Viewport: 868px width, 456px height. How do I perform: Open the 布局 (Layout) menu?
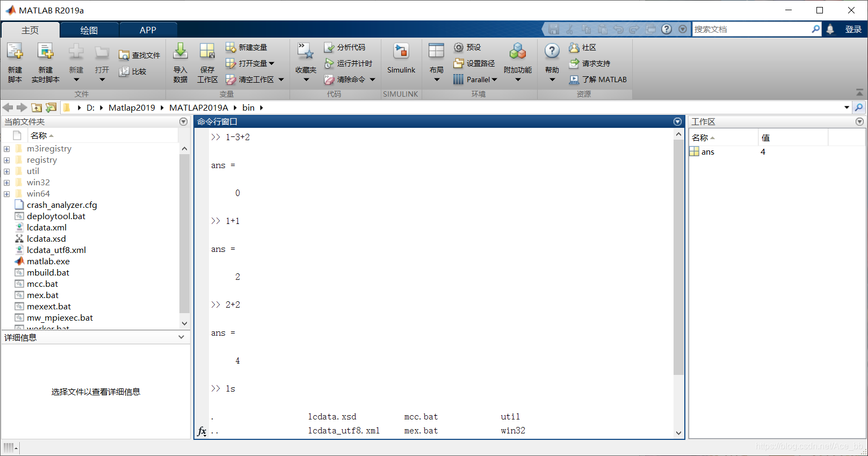coord(436,63)
